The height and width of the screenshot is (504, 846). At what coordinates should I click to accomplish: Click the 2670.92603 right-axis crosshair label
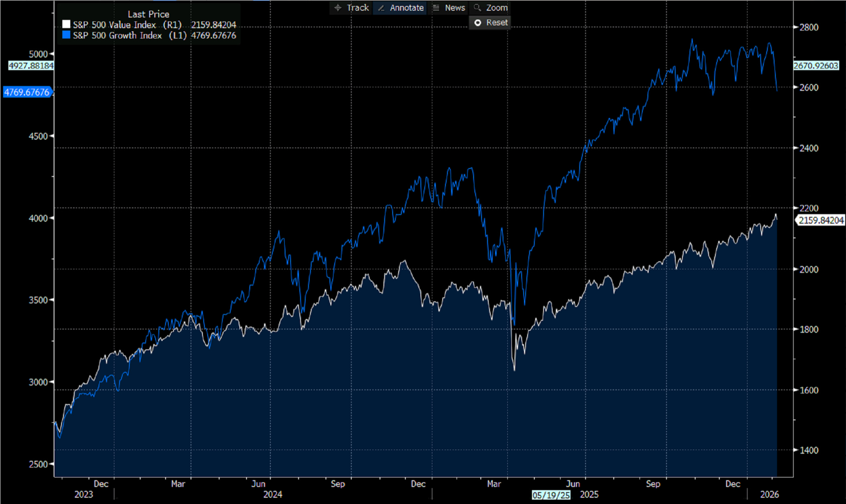[x=816, y=66]
